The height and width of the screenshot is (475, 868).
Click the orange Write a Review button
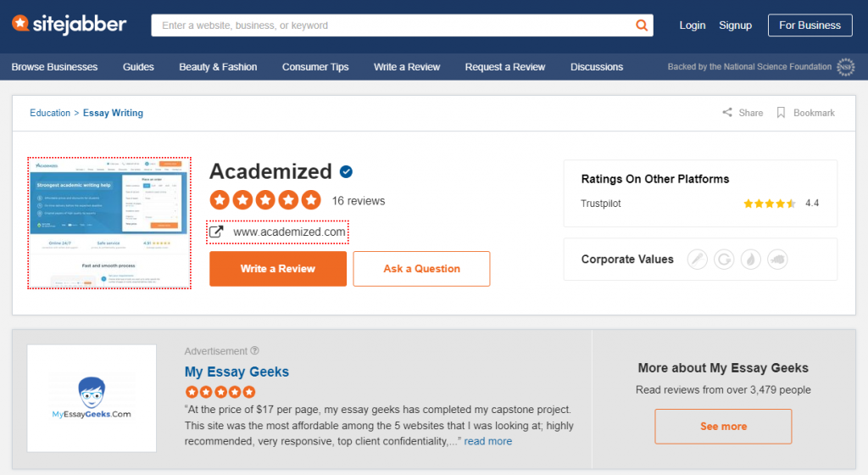278,269
